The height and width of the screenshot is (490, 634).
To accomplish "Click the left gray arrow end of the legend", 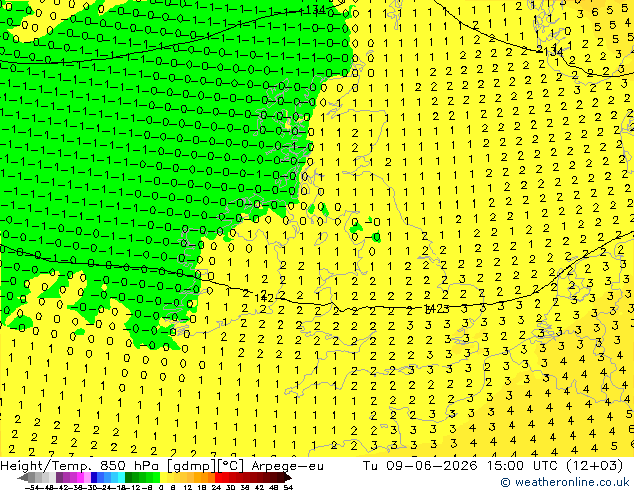I will point(22,478).
